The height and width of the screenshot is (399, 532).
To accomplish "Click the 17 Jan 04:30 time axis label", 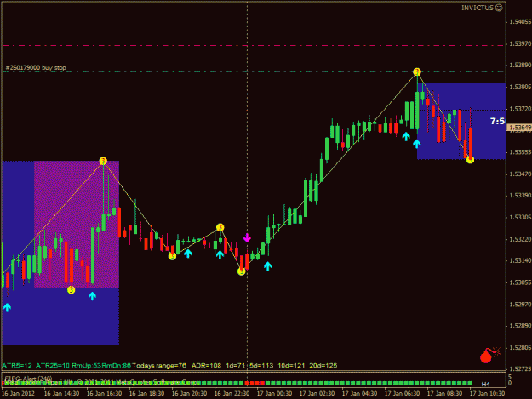I will (360, 394).
